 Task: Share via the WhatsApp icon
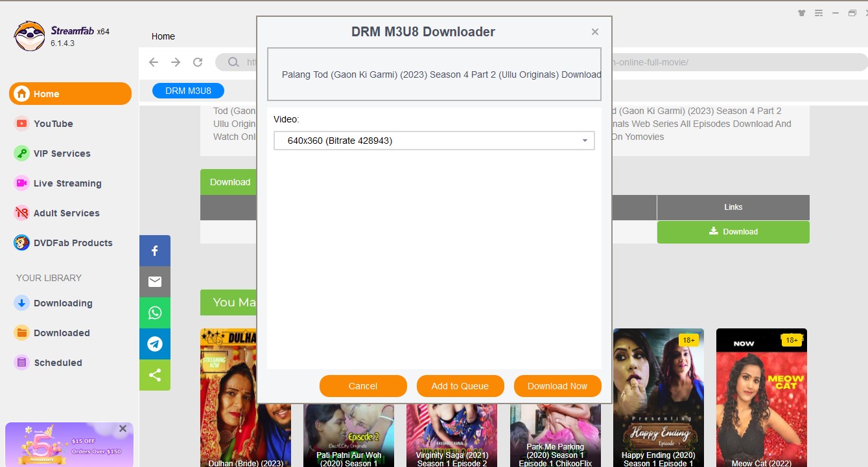point(155,313)
